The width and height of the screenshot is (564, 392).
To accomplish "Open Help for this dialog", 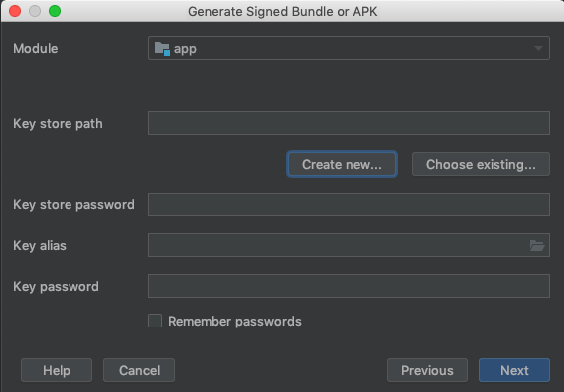I will click(x=57, y=370).
